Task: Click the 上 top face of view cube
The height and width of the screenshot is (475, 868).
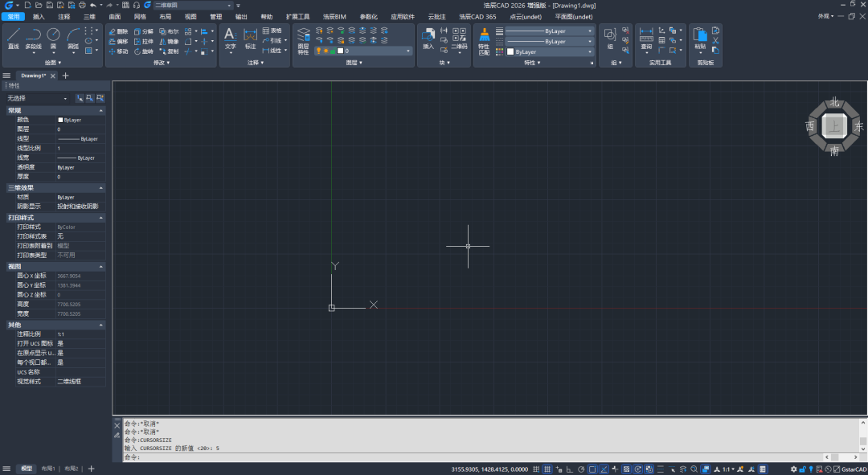Action: coord(834,126)
